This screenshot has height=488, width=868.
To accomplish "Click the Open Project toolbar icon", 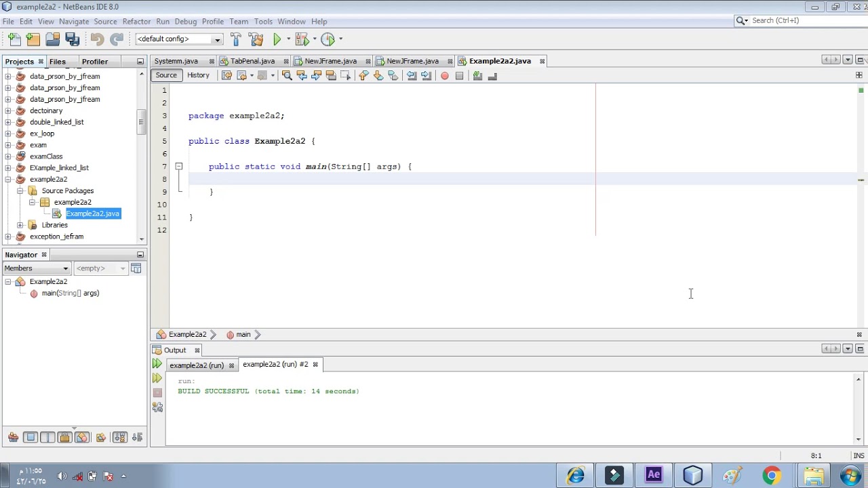I will tap(53, 39).
